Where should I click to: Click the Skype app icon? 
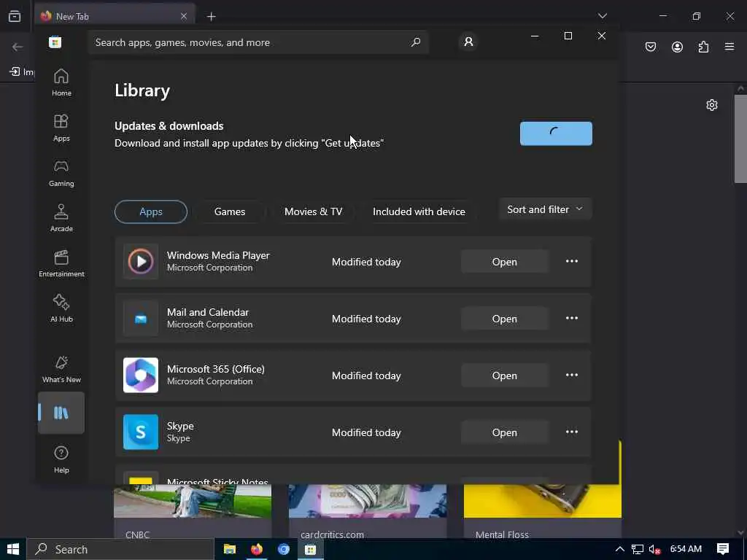tap(141, 432)
